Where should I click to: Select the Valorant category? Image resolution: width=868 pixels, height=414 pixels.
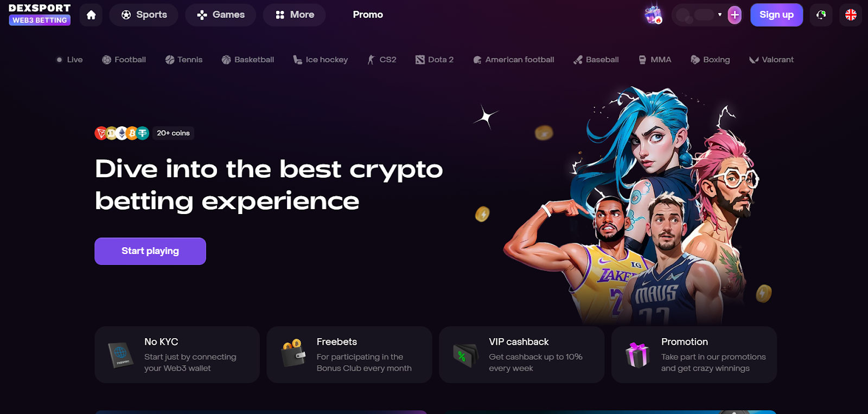tap(771, 60)
